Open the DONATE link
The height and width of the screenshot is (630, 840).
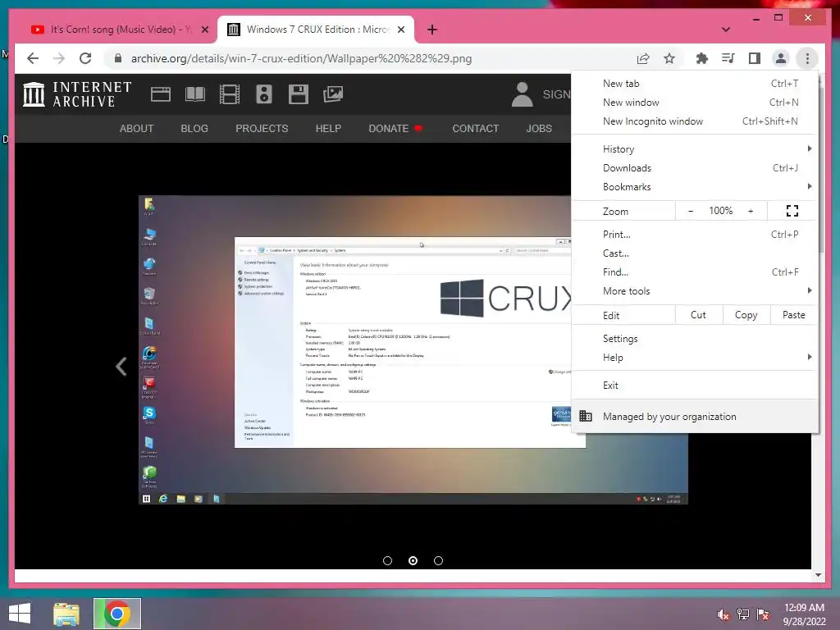click(x=395, y=129)
